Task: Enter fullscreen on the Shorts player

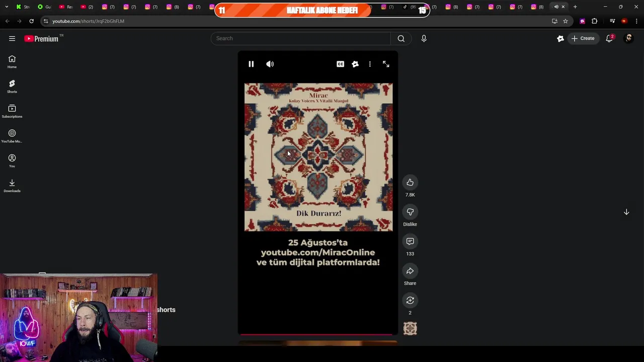Action: pos(386,64)
